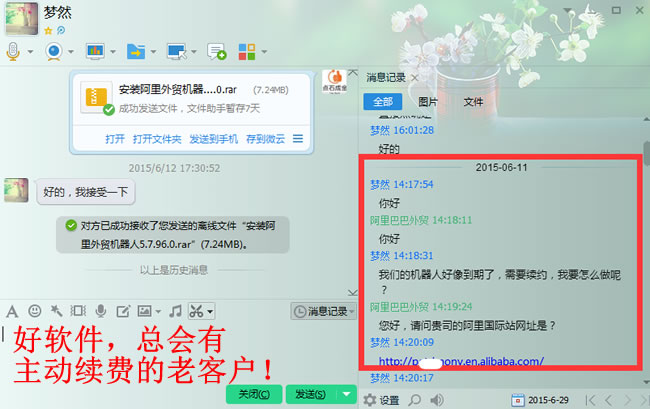Click the chat area scroll-down chevron
Viewport: 650px width, 409px height.
coord(353,293)
